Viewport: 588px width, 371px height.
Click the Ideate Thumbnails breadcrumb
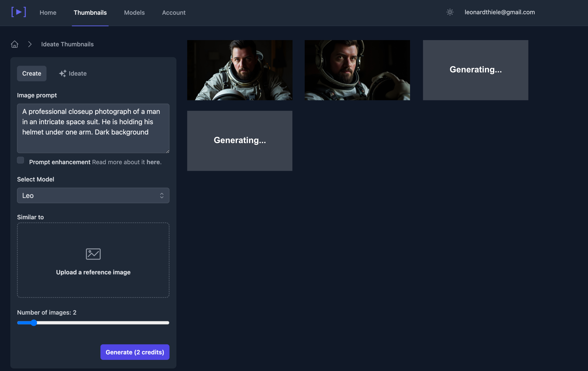pos(67,44)
